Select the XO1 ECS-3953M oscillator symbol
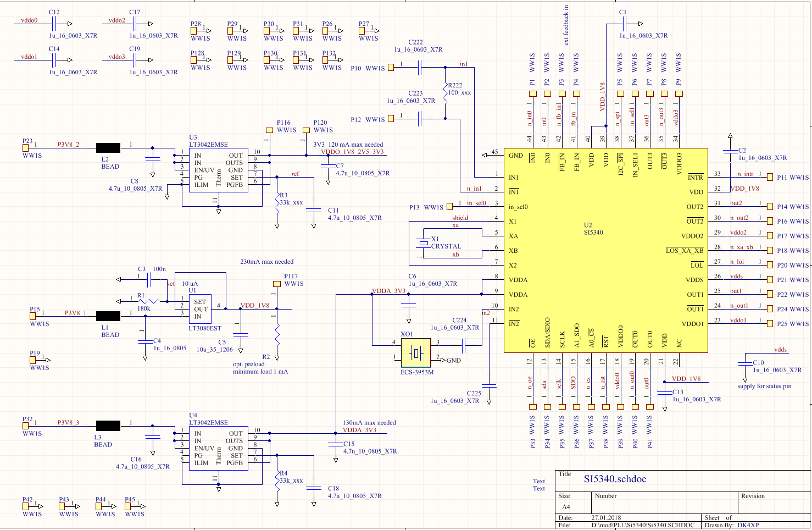This screenshot has height=530, width=812. pos(416,352)
